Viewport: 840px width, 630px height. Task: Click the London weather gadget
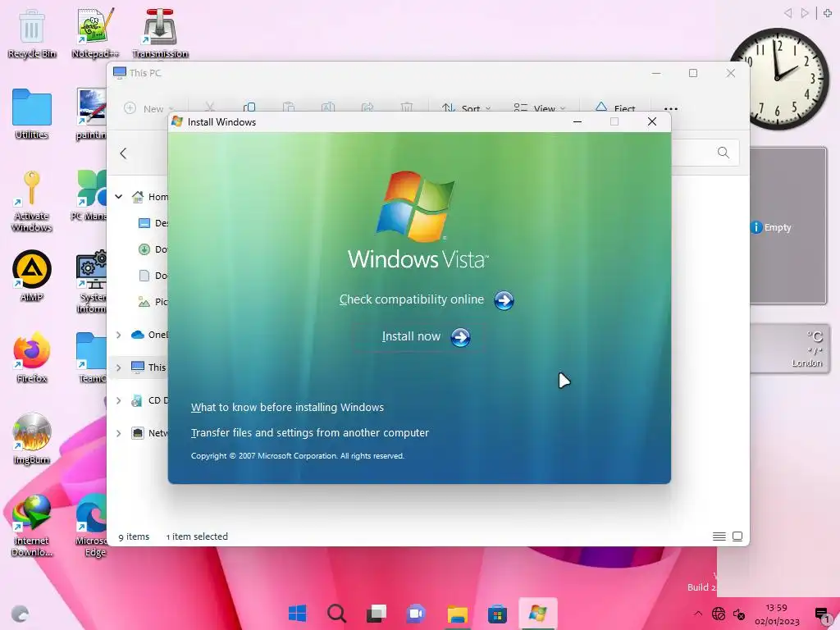coord(790,348)
